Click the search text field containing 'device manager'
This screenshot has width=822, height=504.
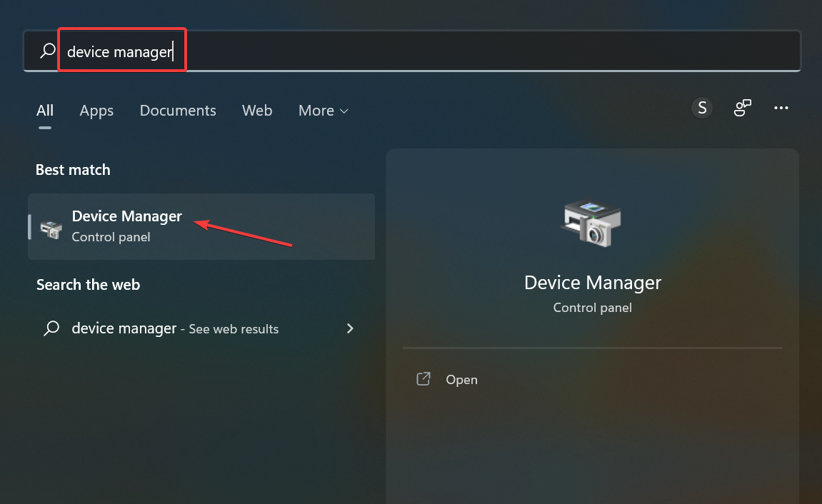point(411,51)
